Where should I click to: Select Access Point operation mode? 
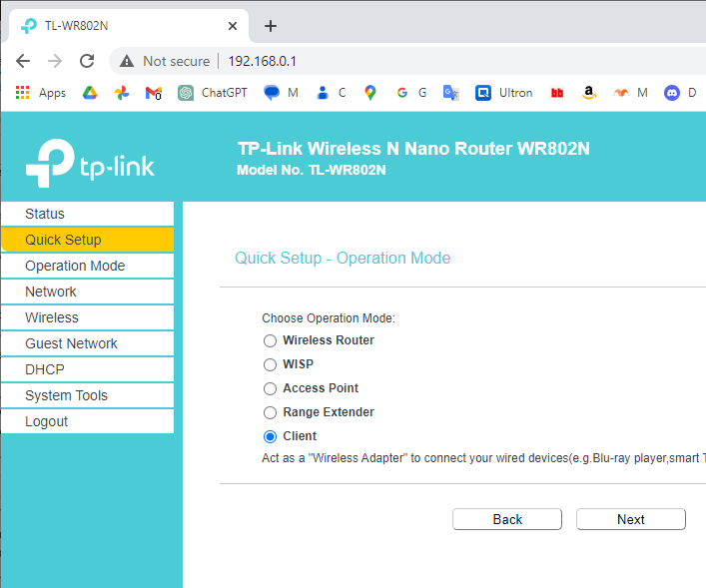coord(270,388)
